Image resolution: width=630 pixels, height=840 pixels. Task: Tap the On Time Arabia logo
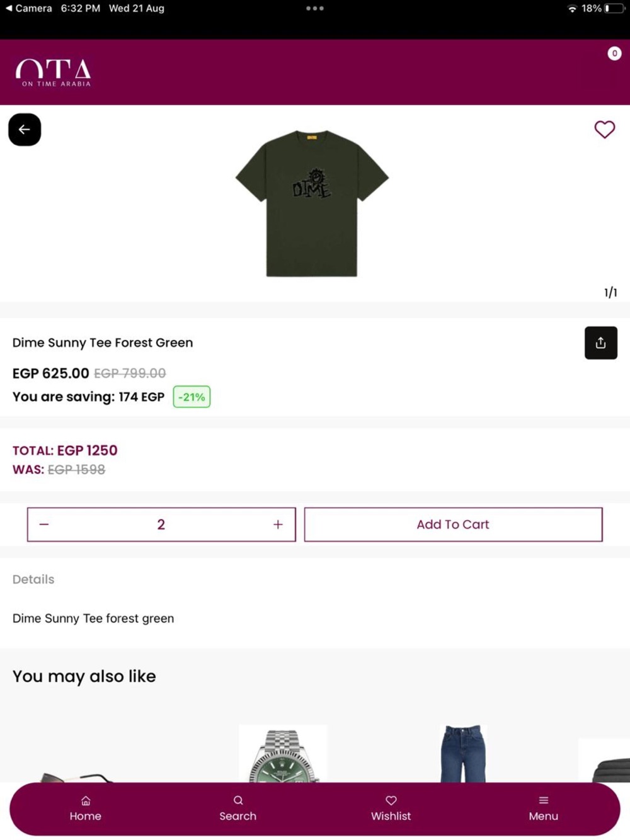coord(54,72)
